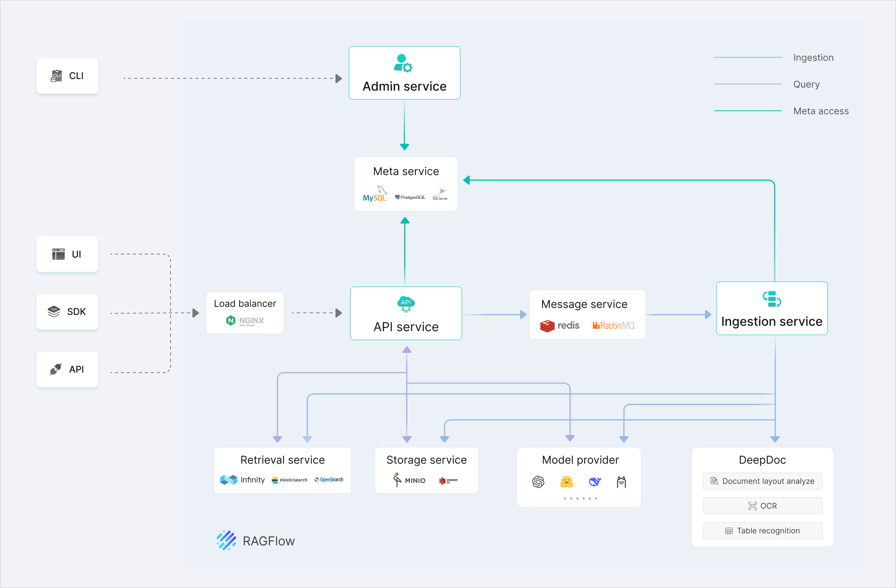Click the MinIO logo in Storage service
Image resolution: width=896 pixels, height=588 pixels.
tap(408, 480)
